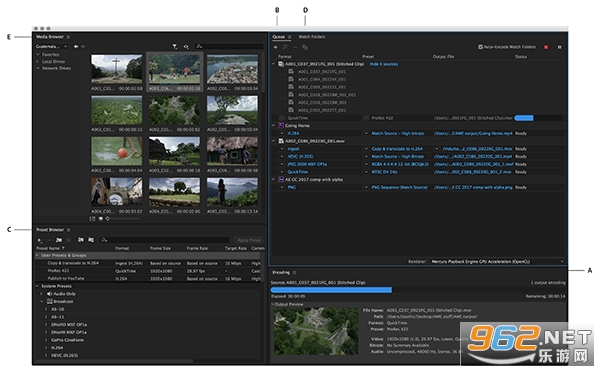This screenshot has width=600, height=372.
Task: Switch Media Browser to thumbnail view
Action: pyautogui.click(x=101, y=219)
